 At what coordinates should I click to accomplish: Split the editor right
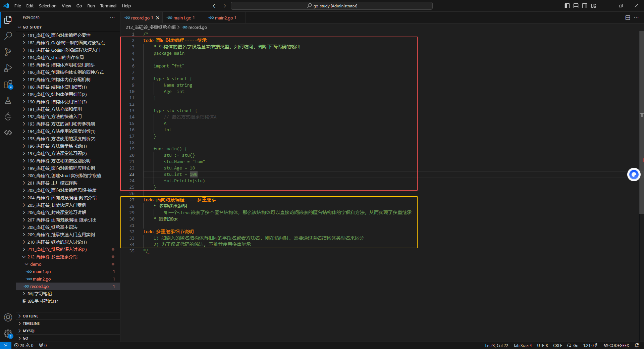point(628,18)
